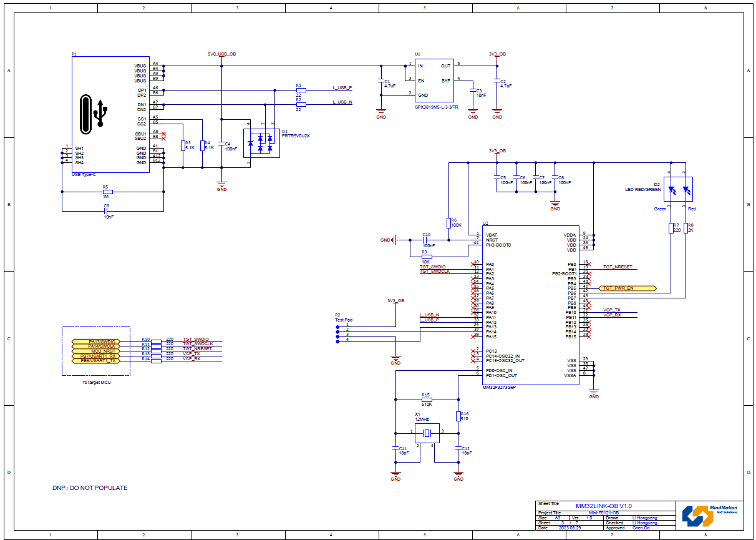Select the L_USB_P net label near R1
This screenshot has width=756, height=540.
342,87
